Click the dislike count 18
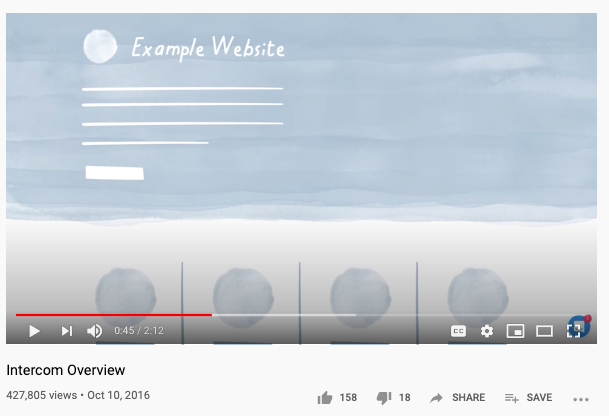 pyautogui.click(x=404, y=397)
